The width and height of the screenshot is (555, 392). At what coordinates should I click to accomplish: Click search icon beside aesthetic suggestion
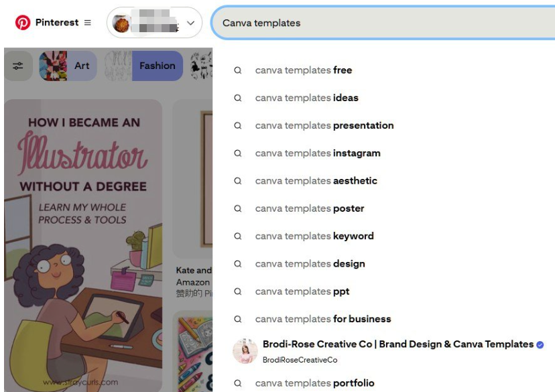(238, 181)
